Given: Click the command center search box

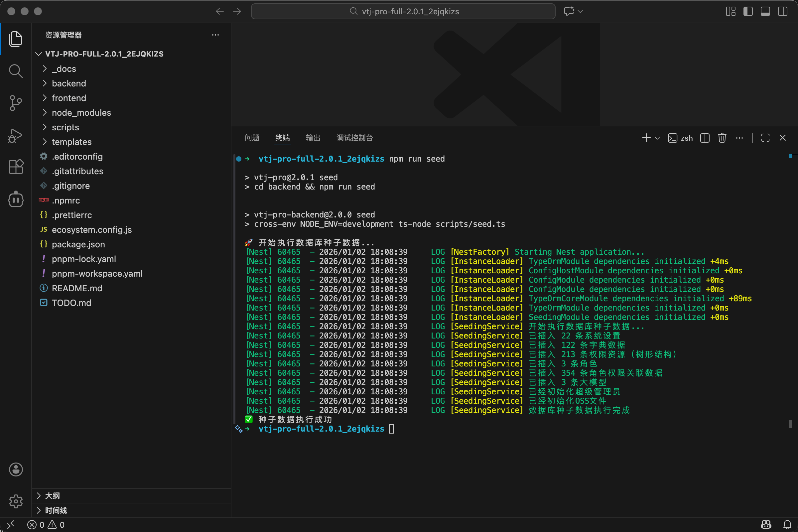Looking at the screenshot, I should 403,12.
